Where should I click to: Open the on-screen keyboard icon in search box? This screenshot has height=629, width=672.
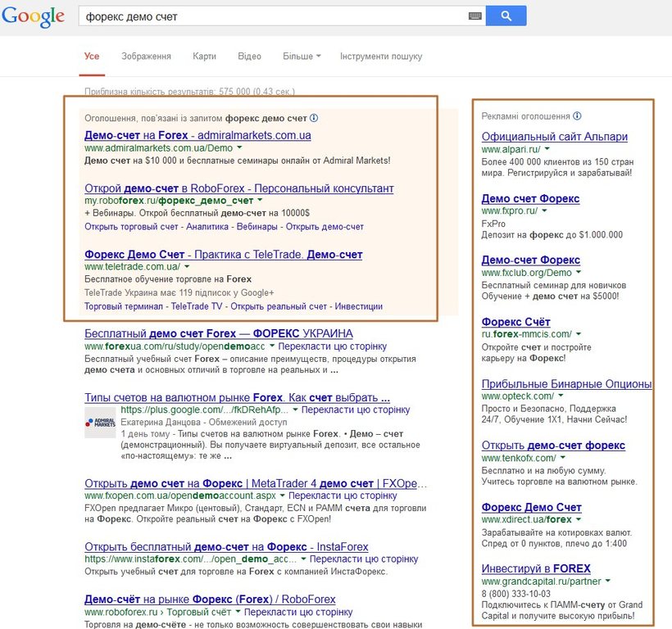coord(474,16)
